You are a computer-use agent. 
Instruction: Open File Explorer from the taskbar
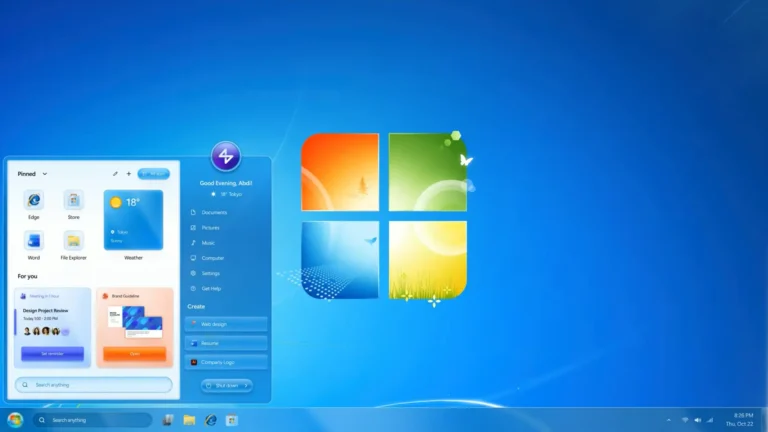[x=189, y=420]
